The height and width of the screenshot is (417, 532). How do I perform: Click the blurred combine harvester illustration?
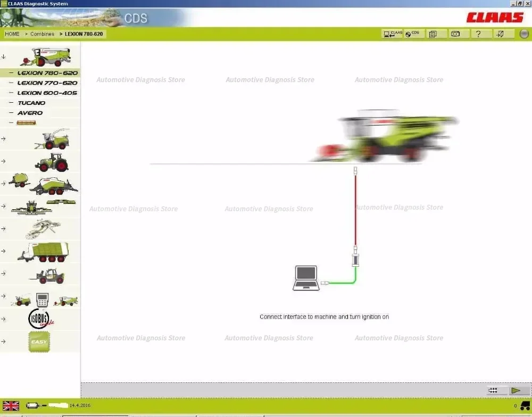click(384, 136)
